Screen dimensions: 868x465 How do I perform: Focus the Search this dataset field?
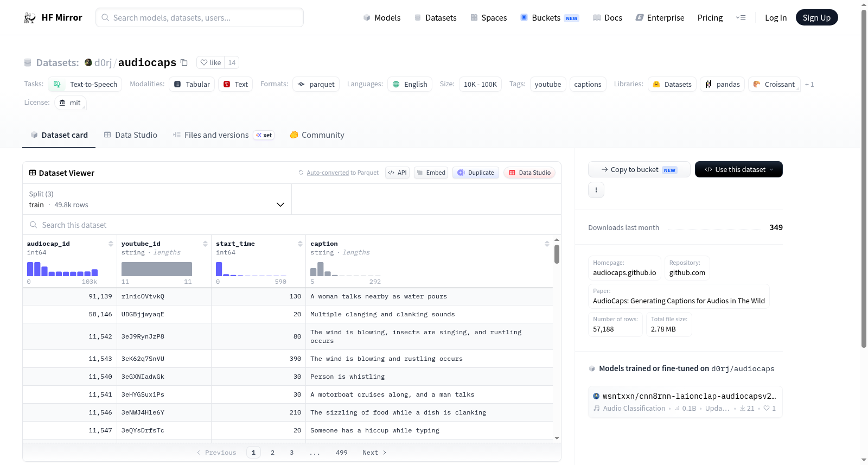pyautogui.click(x=292, y=225)
